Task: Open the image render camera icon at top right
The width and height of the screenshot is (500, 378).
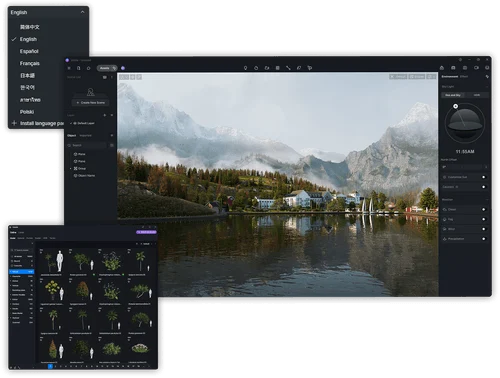Action: (x=453, y=68)
